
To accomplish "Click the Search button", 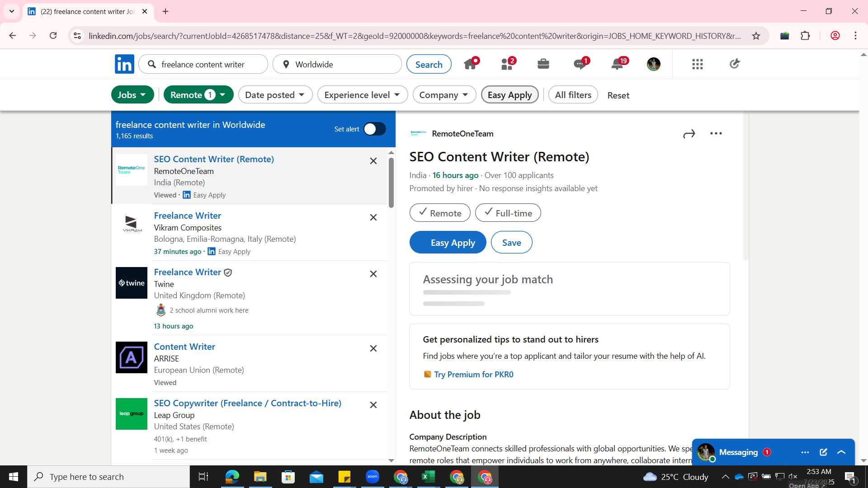I will (429, 64).
